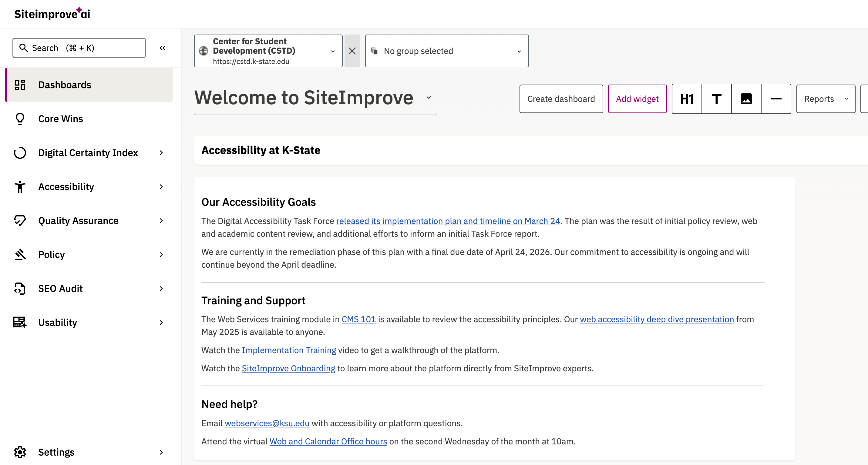
Task: Add an image widget to the dashboard
Action: [x=746, y=99]
